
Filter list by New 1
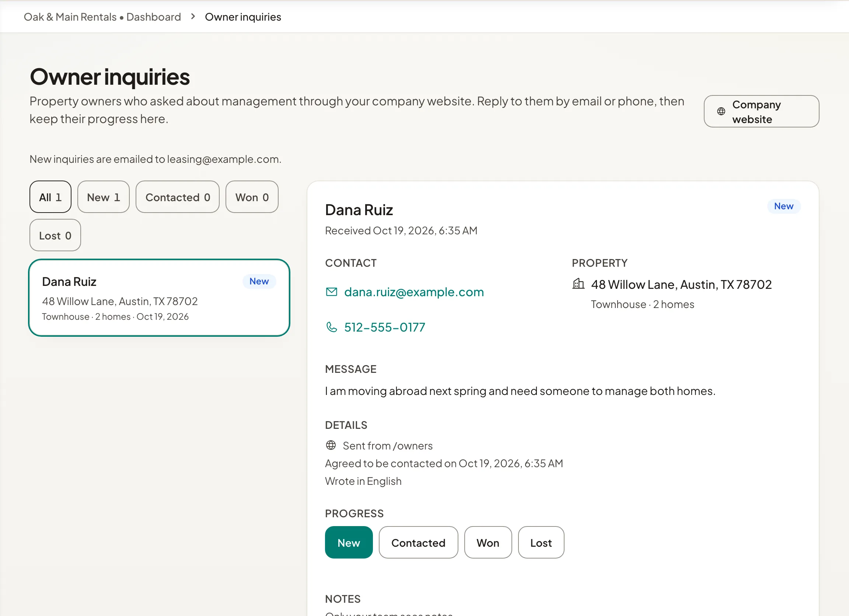[x=103, y=197]
